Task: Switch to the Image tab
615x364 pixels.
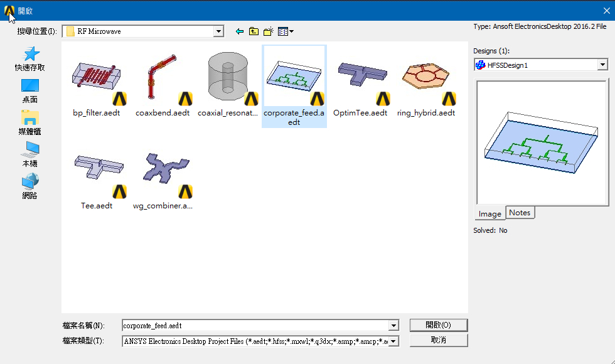Action: pos(489,213)
